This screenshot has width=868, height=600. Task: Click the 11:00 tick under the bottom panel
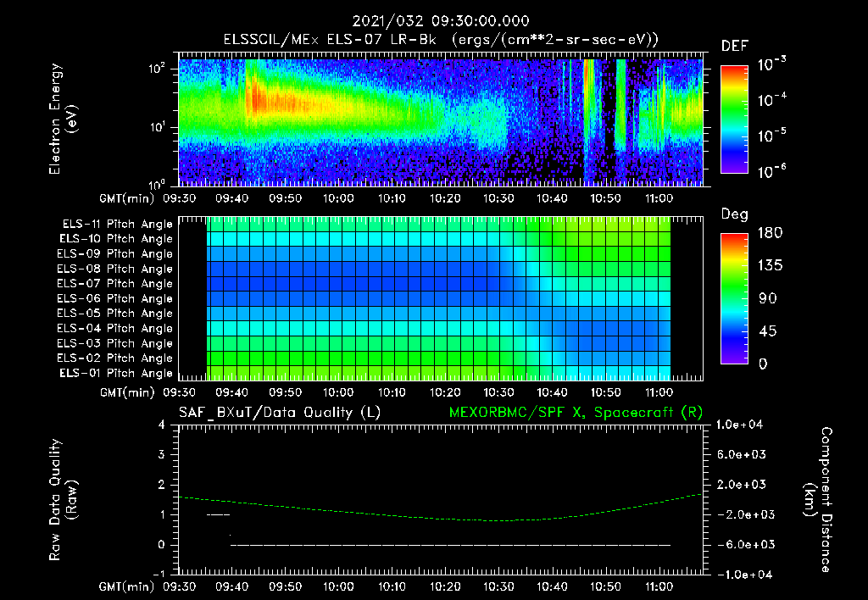(659, 586)
